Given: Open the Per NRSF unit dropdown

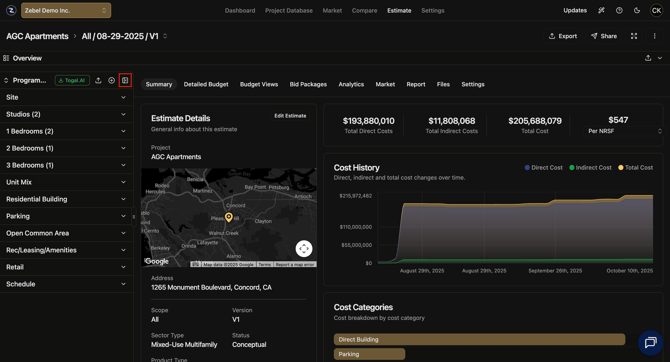Looking at the screenshot, I should pos(624,131).
